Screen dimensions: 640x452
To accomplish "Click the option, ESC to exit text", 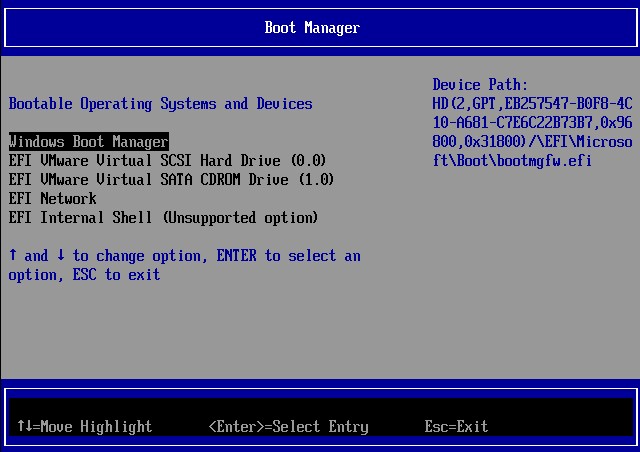I will pyautogui.click(x=84, y=275).
